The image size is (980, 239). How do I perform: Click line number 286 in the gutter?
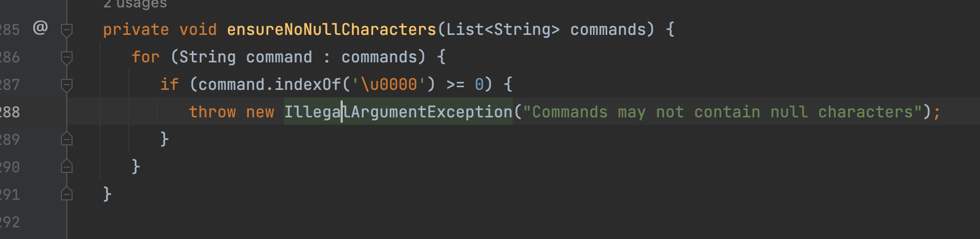coord(10,57)
